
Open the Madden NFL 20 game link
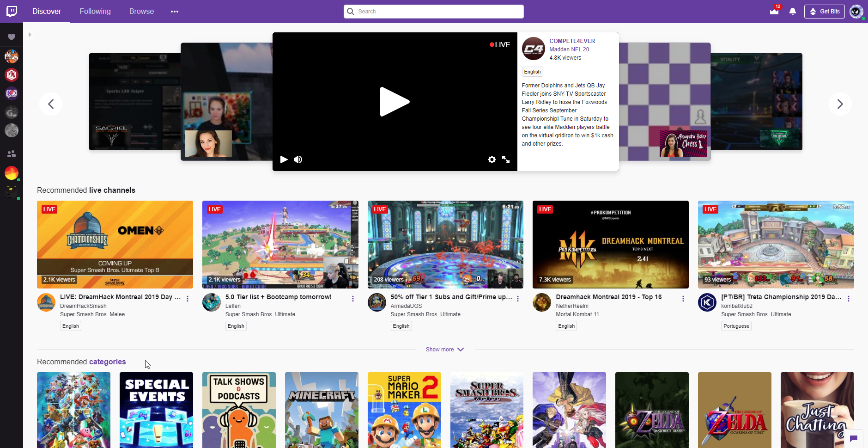click(569, 49)
